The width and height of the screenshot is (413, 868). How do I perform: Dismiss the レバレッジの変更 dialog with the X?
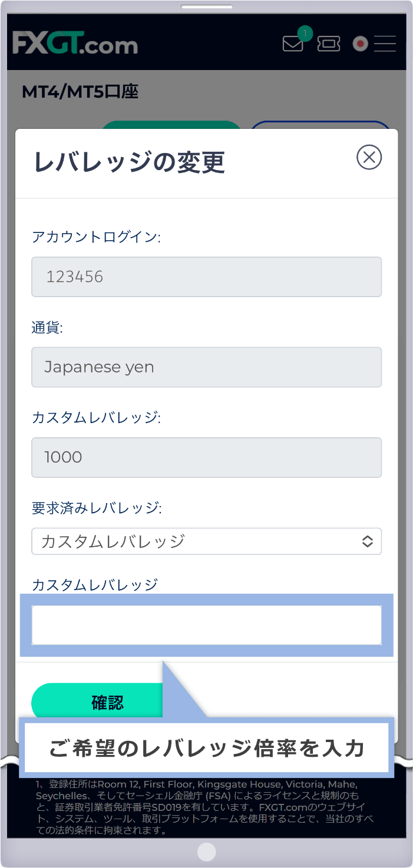pos(369,157)
